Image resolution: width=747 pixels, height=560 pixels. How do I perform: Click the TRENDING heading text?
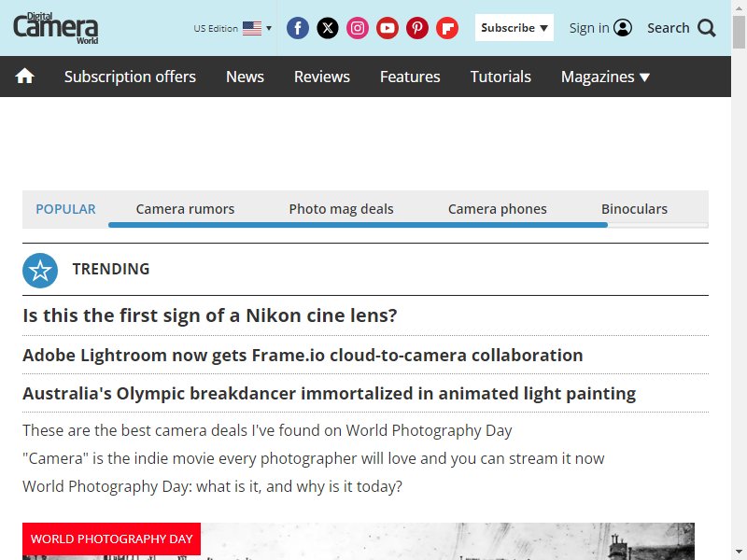111,269
